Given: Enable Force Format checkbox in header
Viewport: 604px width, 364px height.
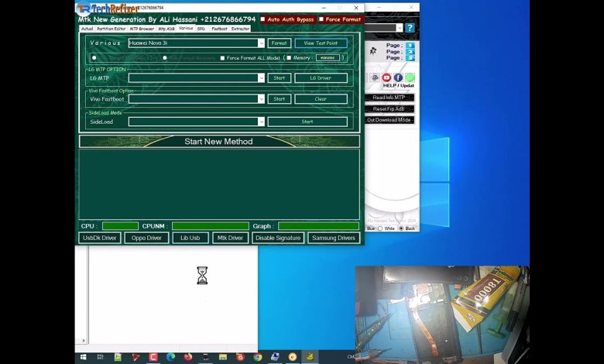Looking at the screenshot, I should pyautogui.click(x=321, y=19).
